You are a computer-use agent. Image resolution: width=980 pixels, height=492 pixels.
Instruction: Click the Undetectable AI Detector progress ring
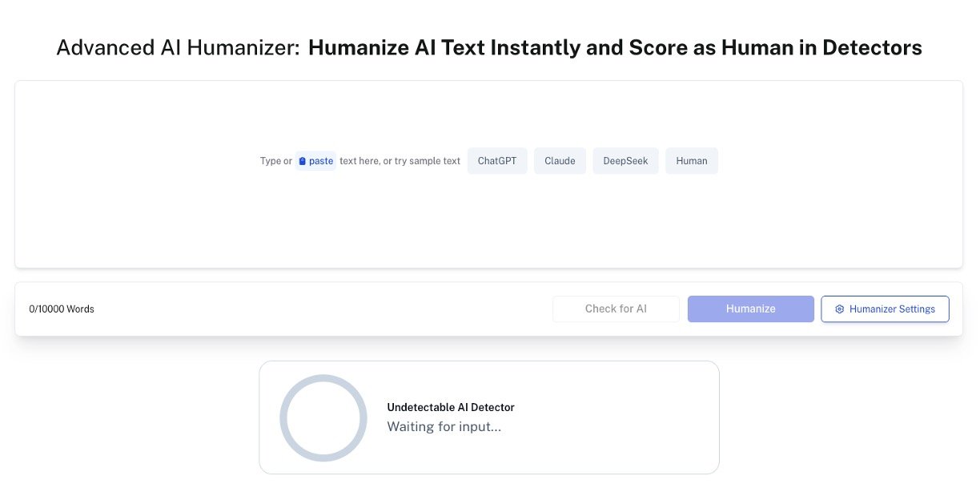(323, 417)
